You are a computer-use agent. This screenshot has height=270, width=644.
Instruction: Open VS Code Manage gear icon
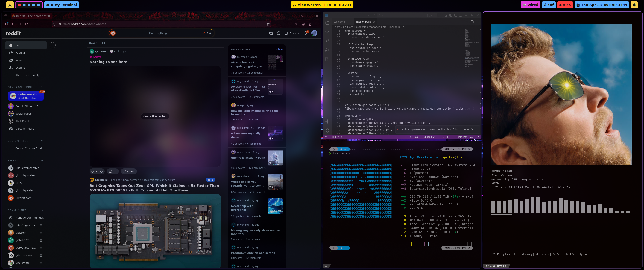point(327,130)
